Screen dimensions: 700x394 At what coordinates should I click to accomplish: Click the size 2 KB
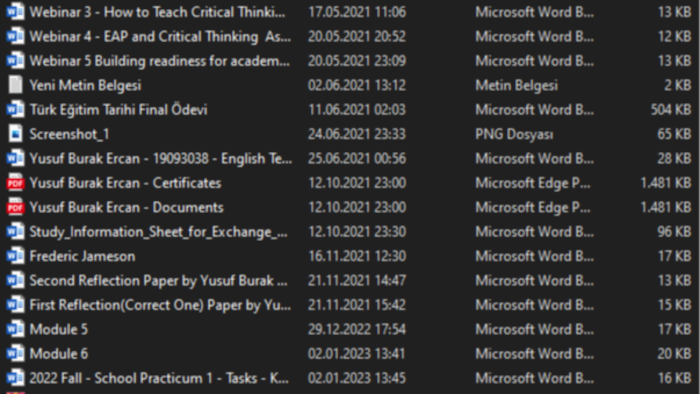(678, 85)
